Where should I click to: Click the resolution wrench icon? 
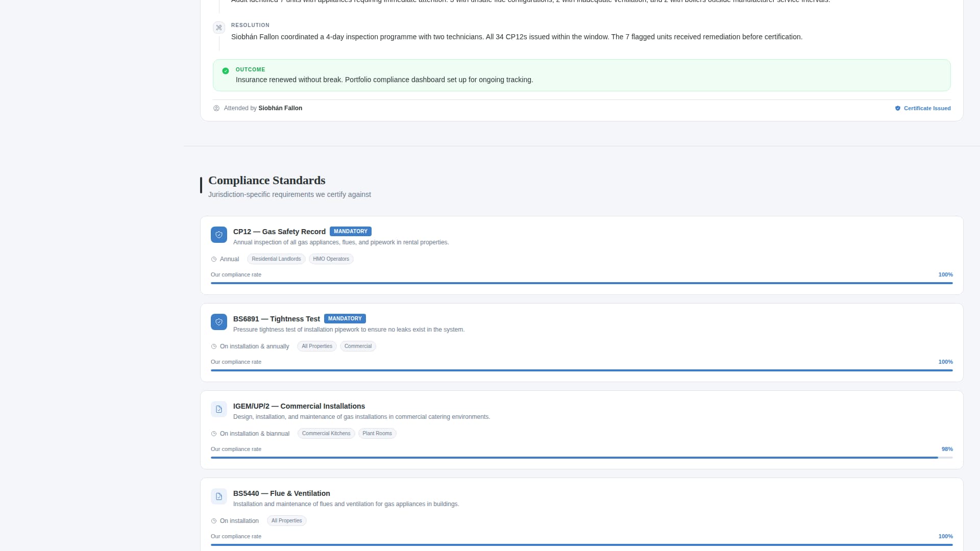(x=219, y=28)
